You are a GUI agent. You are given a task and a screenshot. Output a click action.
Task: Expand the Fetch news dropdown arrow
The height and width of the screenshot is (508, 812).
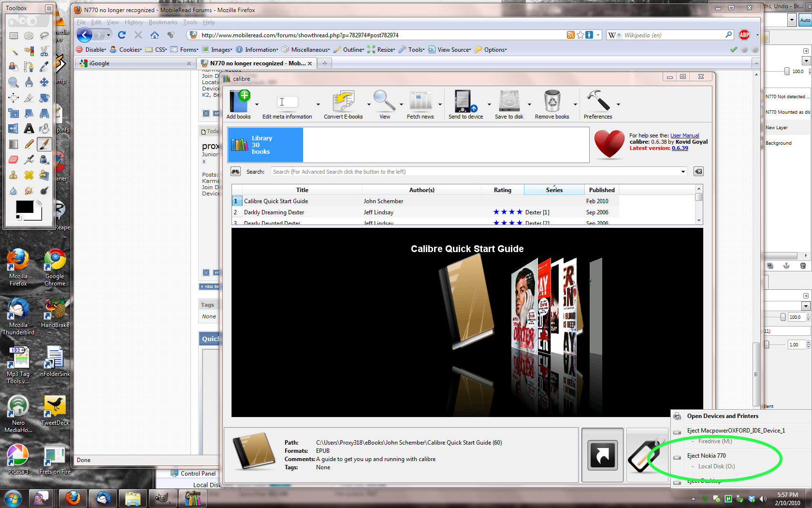[x=440, y=105]
